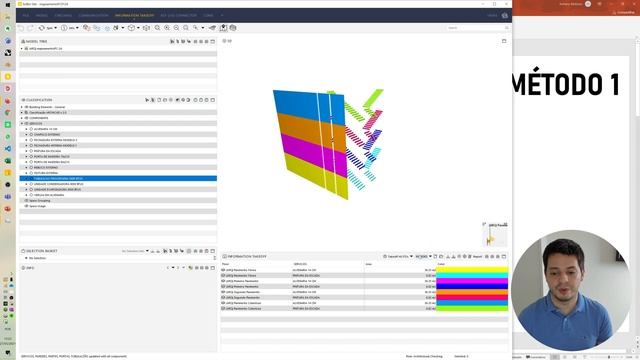Open the COMMUNICATION tab
The width and height of the screenshot is (640, 360).
pyautogui.click(x=93, y=16)
